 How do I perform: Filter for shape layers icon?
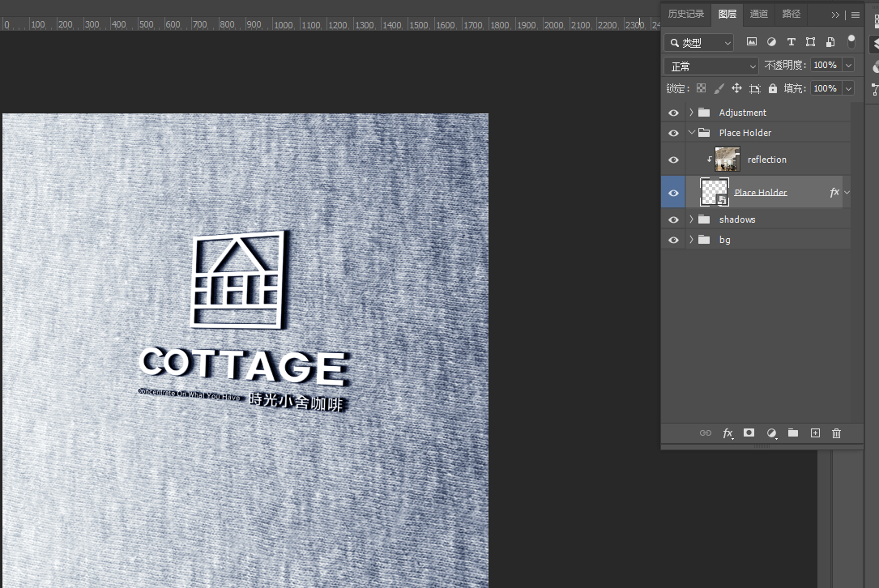pyautogui.click(x=811, y=41)
